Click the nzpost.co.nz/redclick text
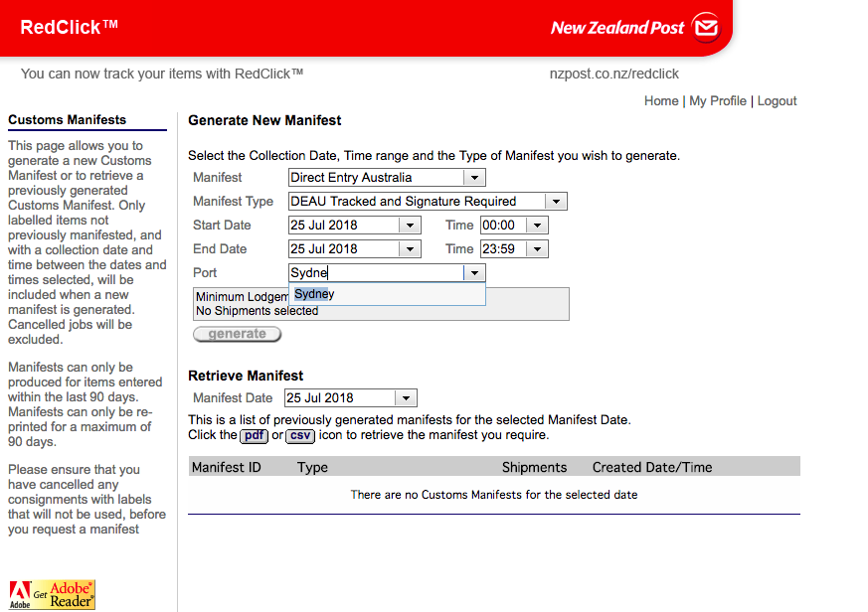The width and height of the screenshot is (868, 612). [x=613, y=74]
